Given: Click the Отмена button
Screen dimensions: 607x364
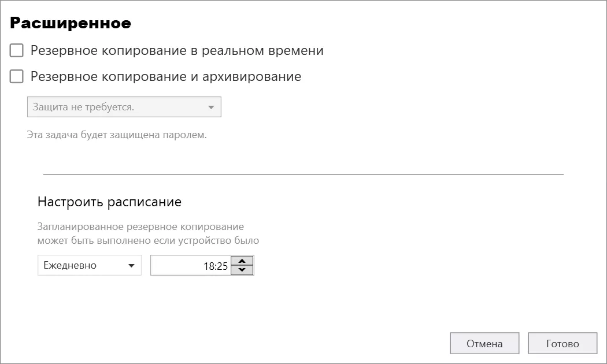Looking at the screenshot, I should click(x=484, y=343).
